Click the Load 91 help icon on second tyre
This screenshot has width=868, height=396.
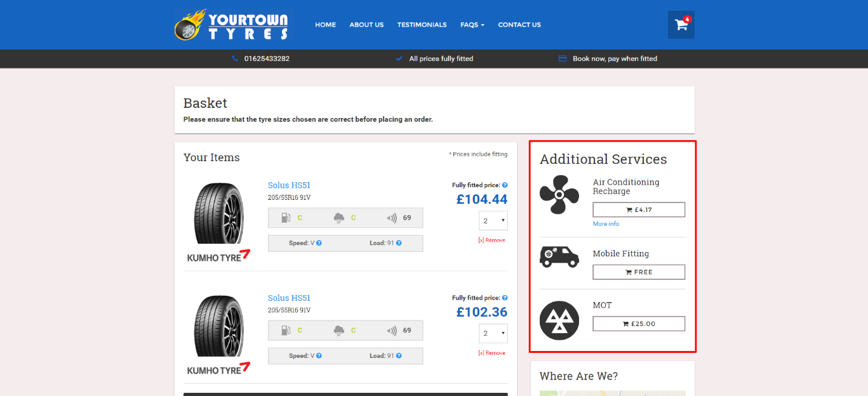pos(399,356)
